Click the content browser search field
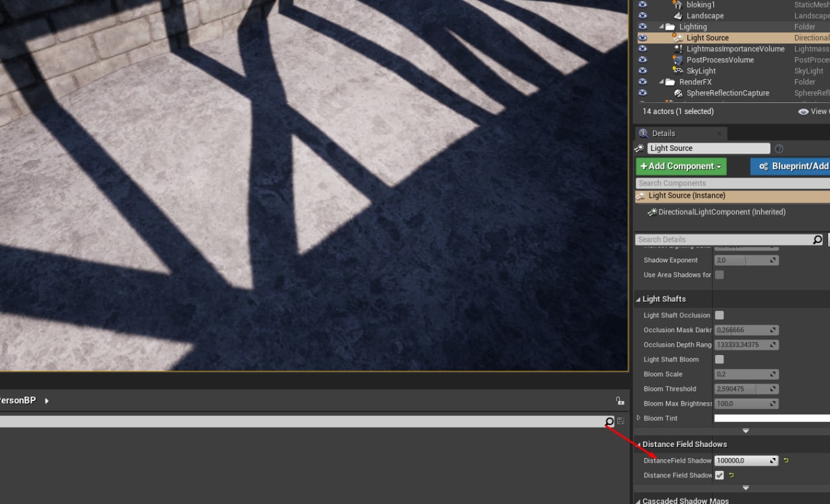Image resolution: width=830 pixels, height=504 pixels. [x=307, y=422]
